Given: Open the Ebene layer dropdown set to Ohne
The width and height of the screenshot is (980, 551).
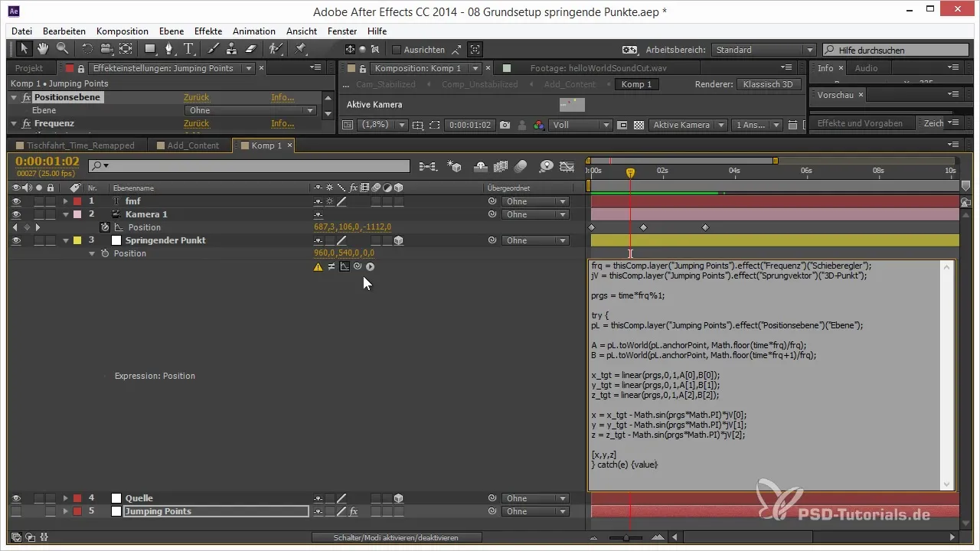Looking at the screenshot, I should pos(250,110).
